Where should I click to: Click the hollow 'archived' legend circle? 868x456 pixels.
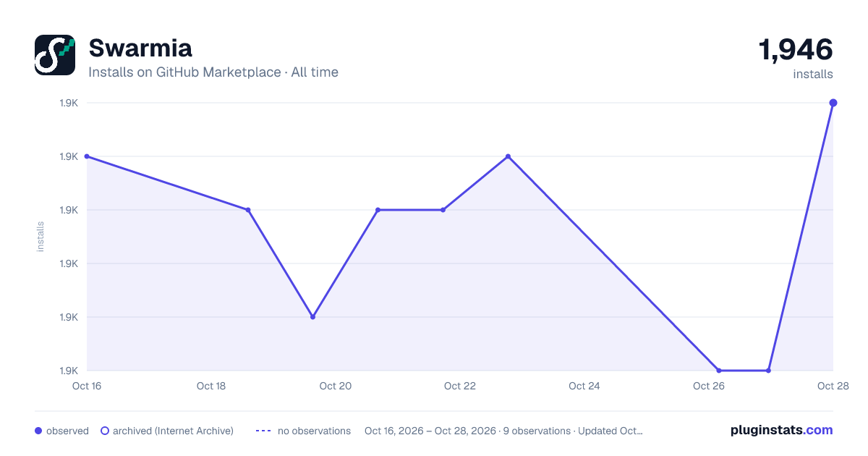[x=105, y=431]
